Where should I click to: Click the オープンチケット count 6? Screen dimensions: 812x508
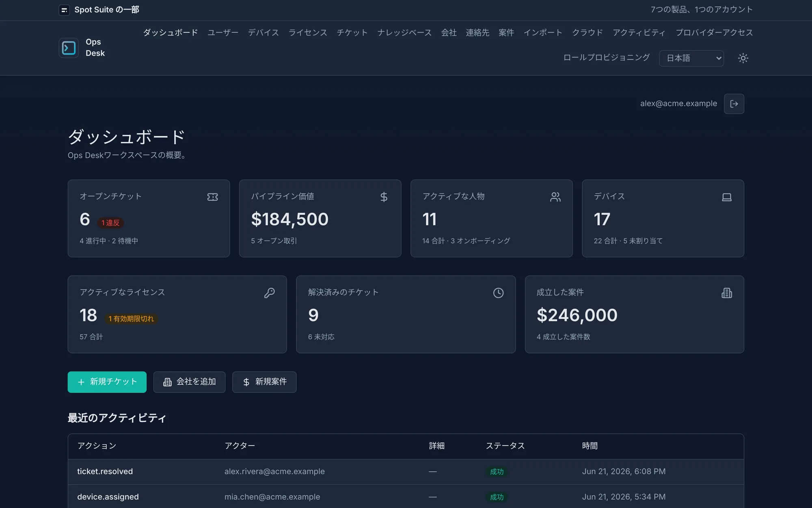click(85, 219)
